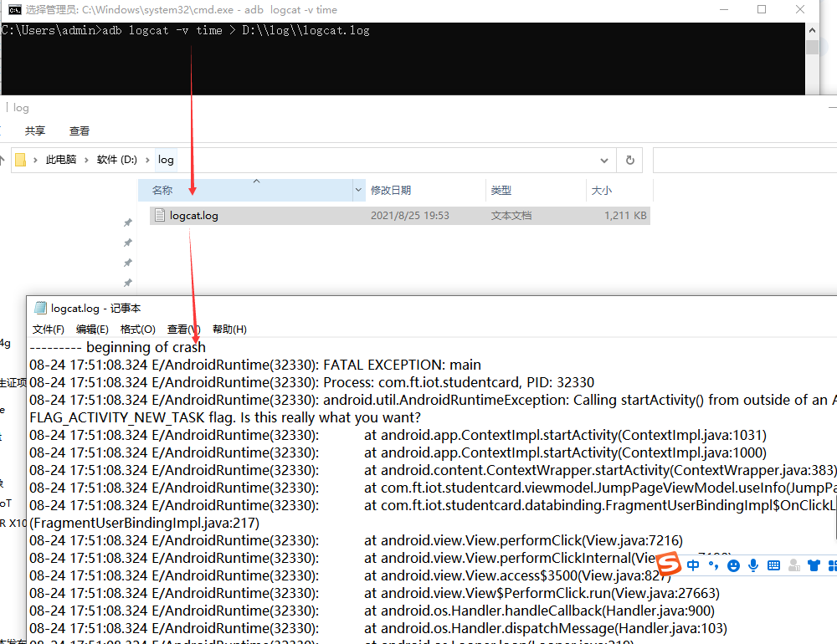Open Sogou account via the person icon
837x644 pixels.
coord(793,565)
